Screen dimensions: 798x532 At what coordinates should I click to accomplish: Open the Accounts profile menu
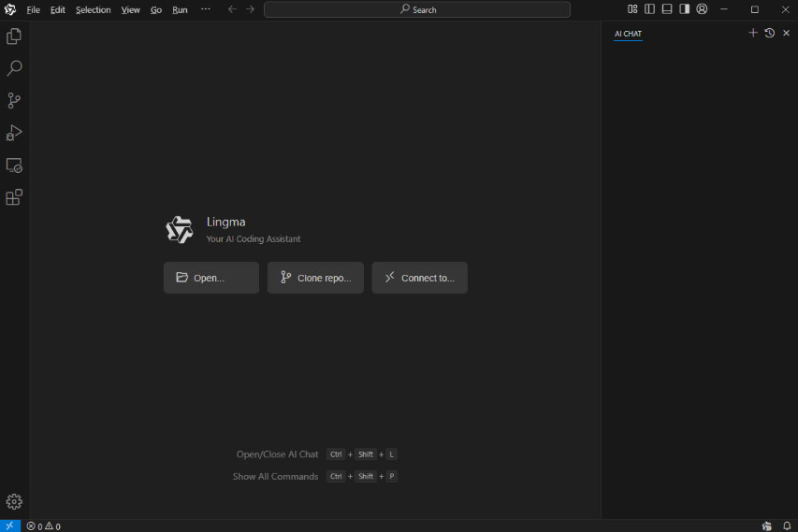(x=702, y=9)
